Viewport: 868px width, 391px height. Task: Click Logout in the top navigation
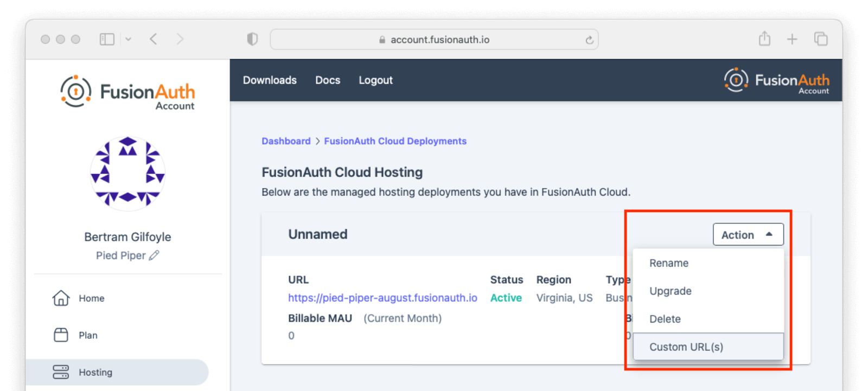(375, 80)
